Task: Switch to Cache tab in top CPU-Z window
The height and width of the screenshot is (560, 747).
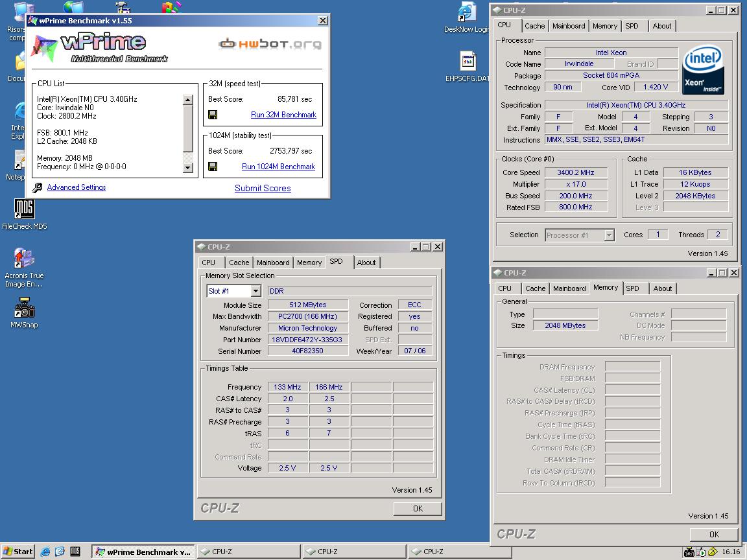Action: click(x=534, y=26)
